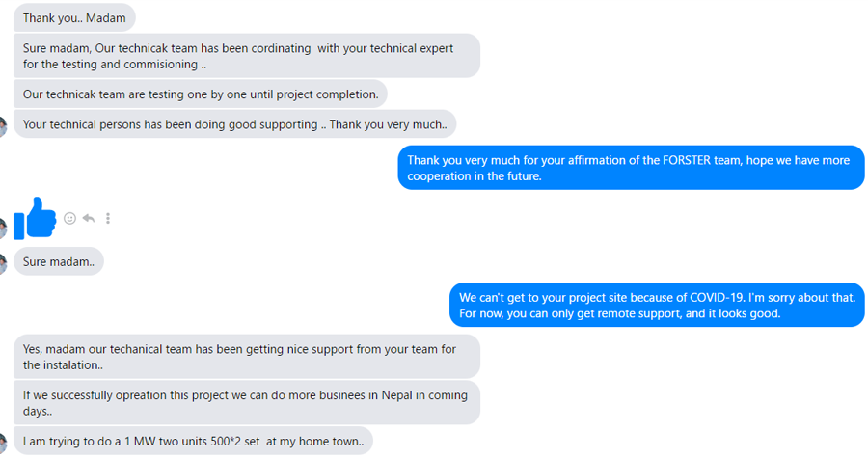Select the short "Sure madam.." bubble
The width and height of the screenshot is (868, 458).
click(58, 261)
